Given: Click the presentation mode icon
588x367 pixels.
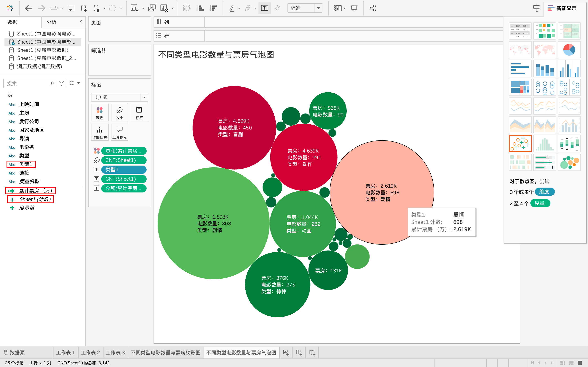Looking at the screenshot, I should point(354,8).
